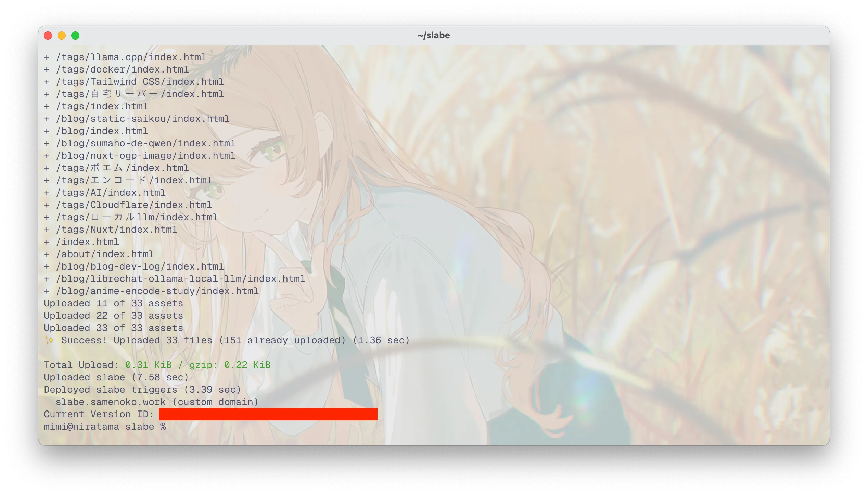Click the /tags/docker/index.html line
This screenshot has width=868, height=496.
pos(116,69)
